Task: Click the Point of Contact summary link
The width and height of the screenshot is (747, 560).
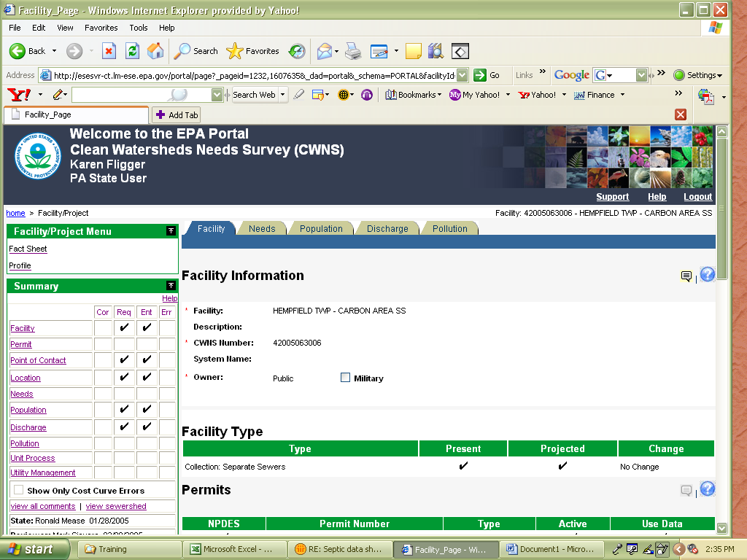Action: [38, 360]
